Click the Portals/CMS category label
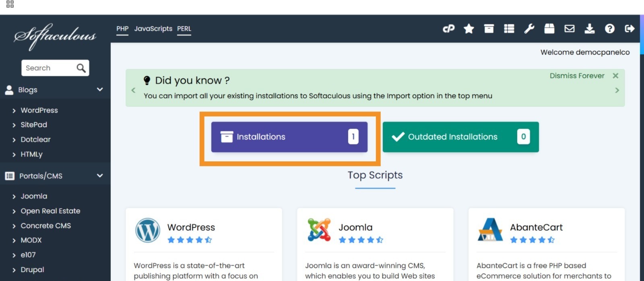This screenshot has width=644, height=281. click(x=41, y=176)
